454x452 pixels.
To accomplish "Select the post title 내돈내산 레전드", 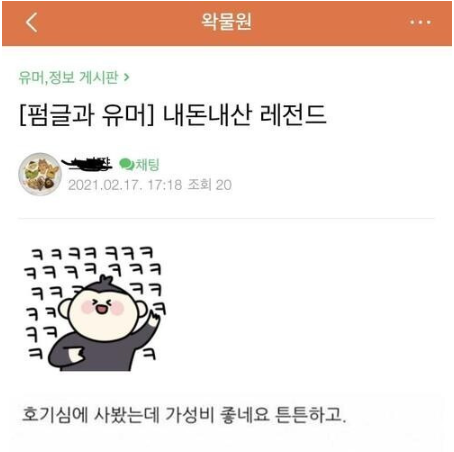I will 244,115.
